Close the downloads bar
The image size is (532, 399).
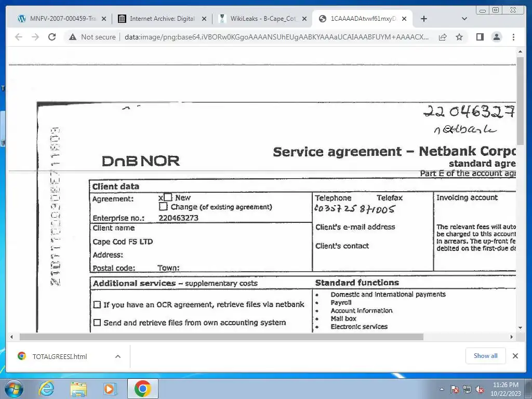click(x=515, y=355)
